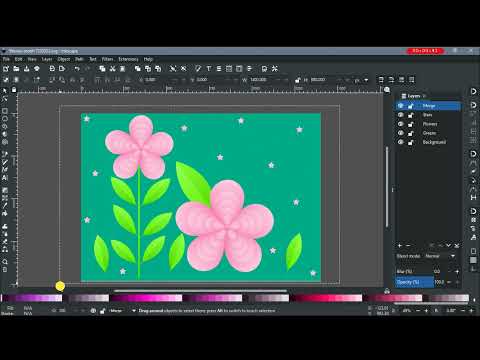This screenshot has width=480, height=360.
Task: Open the Edit menu
Action: tap(18, 59)
